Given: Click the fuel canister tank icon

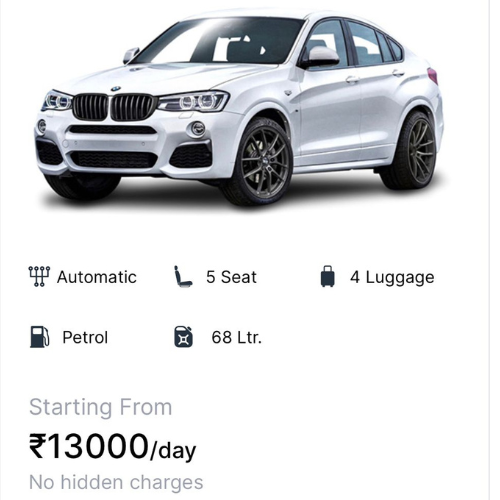Looking at the screenshot, I should 183,337.
